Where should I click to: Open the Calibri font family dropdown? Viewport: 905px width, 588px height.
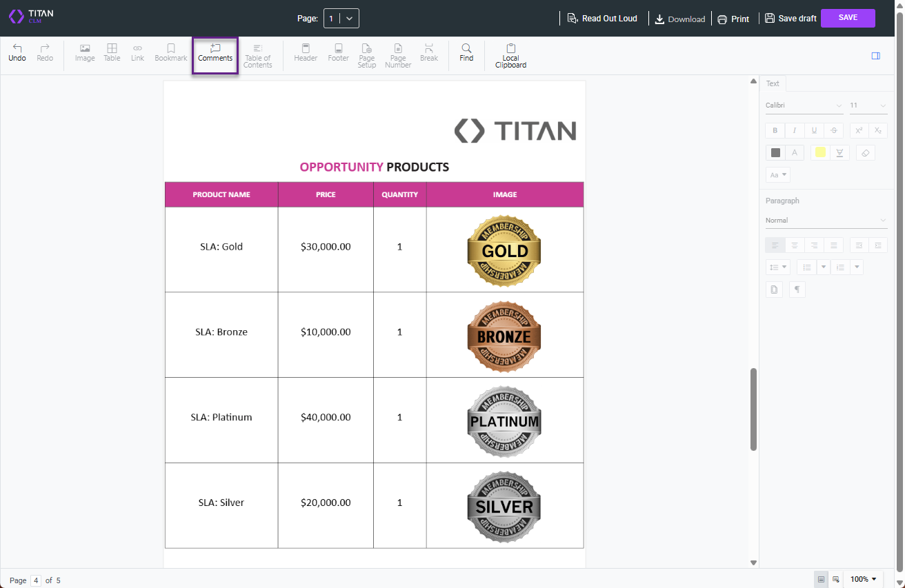802,105
